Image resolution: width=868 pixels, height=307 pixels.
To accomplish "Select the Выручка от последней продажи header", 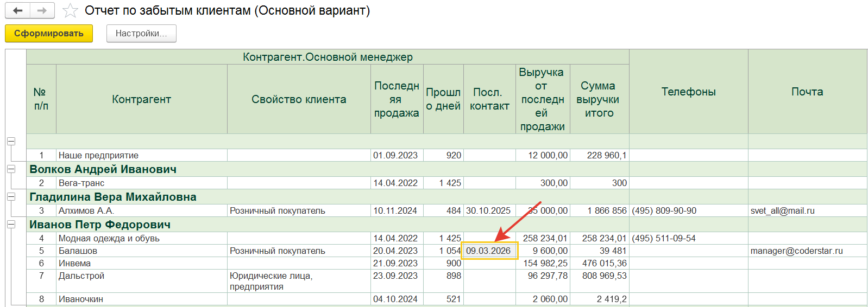I will click(543, 99).
